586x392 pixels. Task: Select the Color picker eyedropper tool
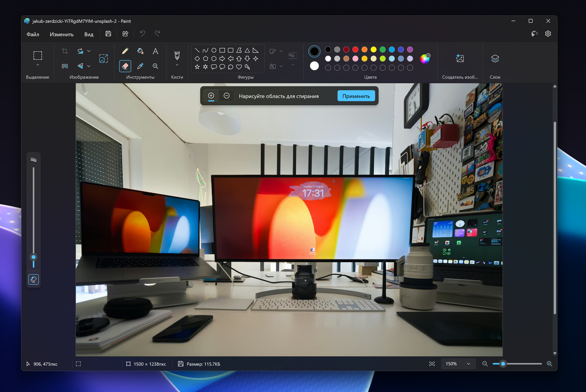(140, 66)
